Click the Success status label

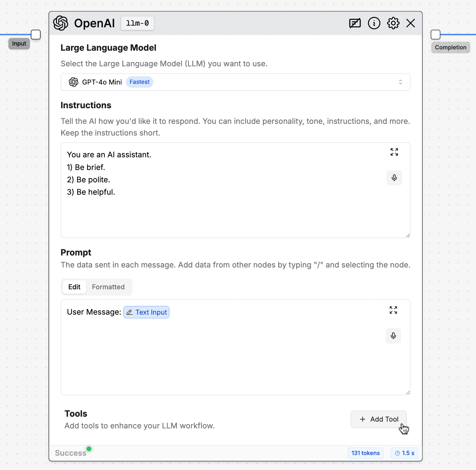click(x=71, y=453)
